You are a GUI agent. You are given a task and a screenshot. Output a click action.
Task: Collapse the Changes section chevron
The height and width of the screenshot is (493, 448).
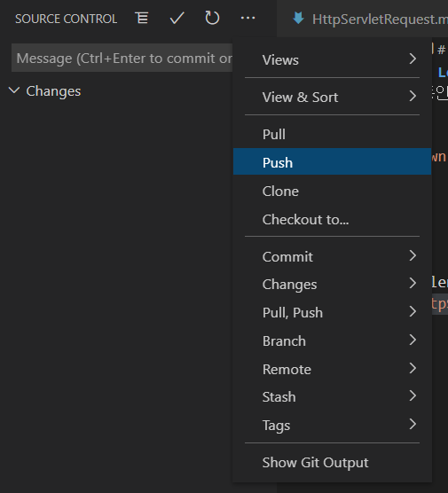coord(14,90)
